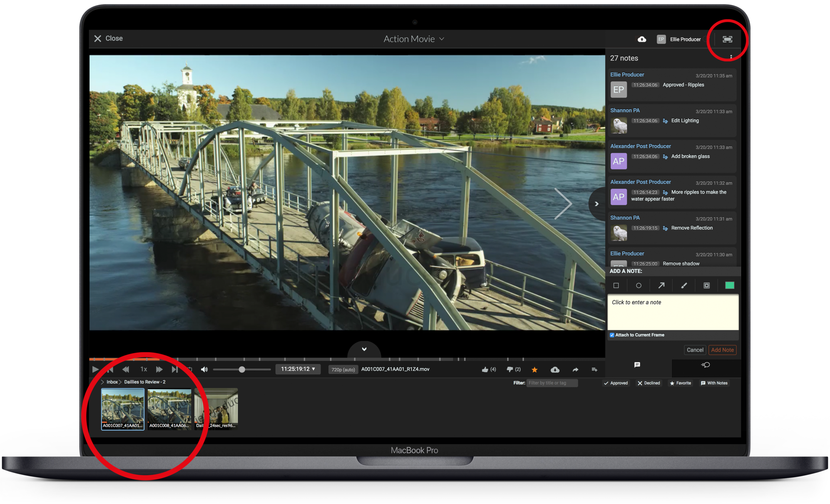This screenshot has width=830, height=504.
Task: Rewind the video playback
Action: coord(126,369)
